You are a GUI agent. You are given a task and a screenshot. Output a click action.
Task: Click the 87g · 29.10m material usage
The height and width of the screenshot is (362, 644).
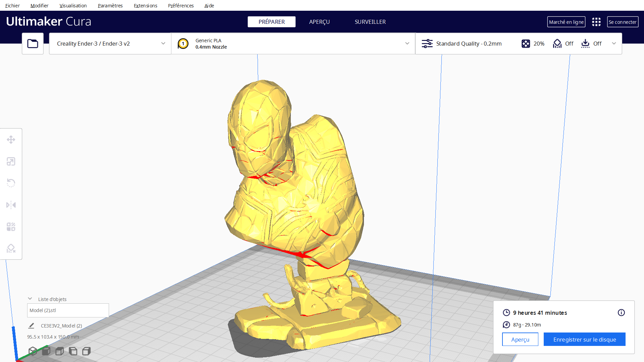527,324
